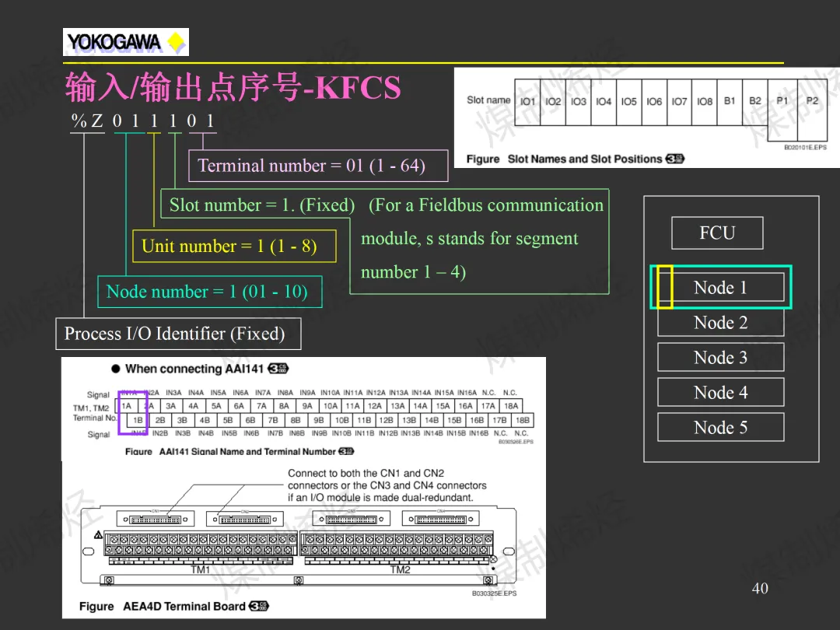Click slot IO1 in the slot diagram
The height and width of the screenshot is (630, 840).
[x=527, y=102]
